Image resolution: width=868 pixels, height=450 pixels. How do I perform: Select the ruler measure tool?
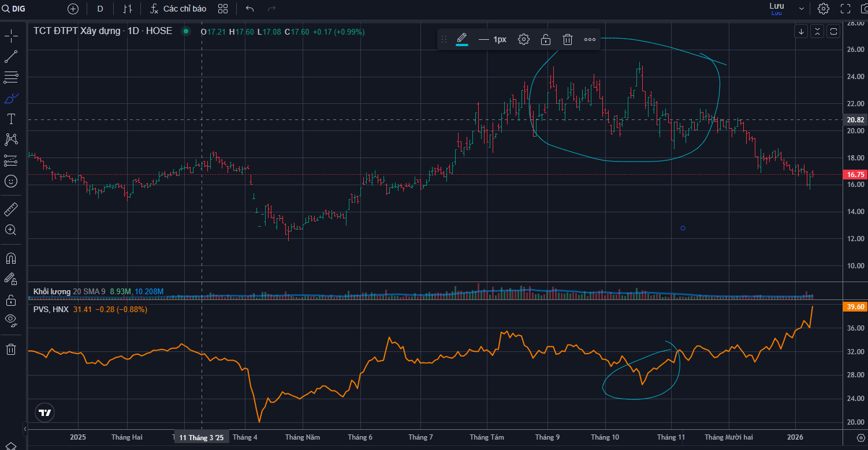pyautogui.click(x=11, y=209)
